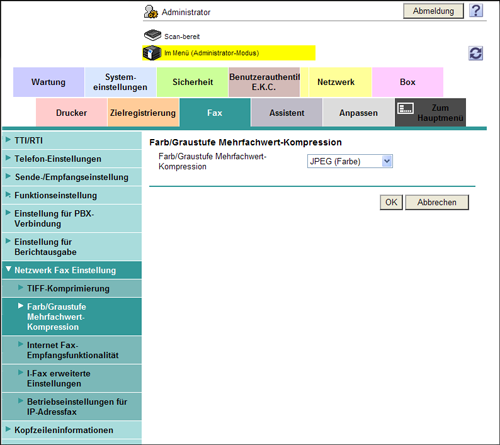Viewport: 500px width, 445px height.
Task: Click the Im Menü (Administrator-Modus) status text
Action: coord(212,53)
